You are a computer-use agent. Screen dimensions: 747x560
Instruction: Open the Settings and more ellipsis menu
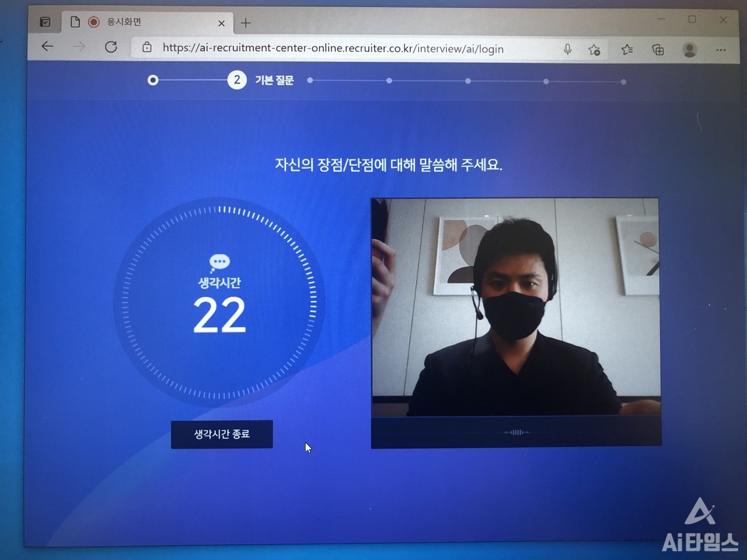721,50
